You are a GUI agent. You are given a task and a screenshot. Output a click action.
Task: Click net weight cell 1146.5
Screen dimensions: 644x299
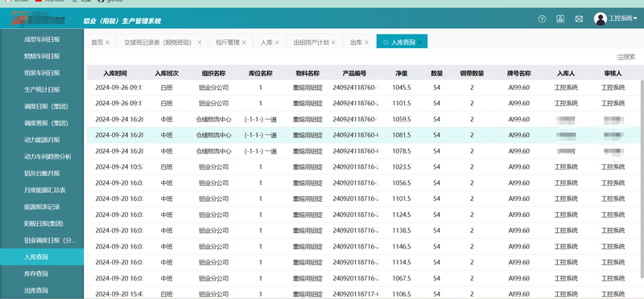402,247
